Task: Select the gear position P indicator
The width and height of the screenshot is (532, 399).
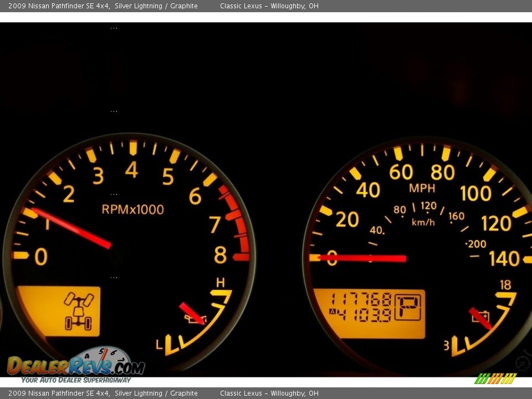Action: [407, 306]
